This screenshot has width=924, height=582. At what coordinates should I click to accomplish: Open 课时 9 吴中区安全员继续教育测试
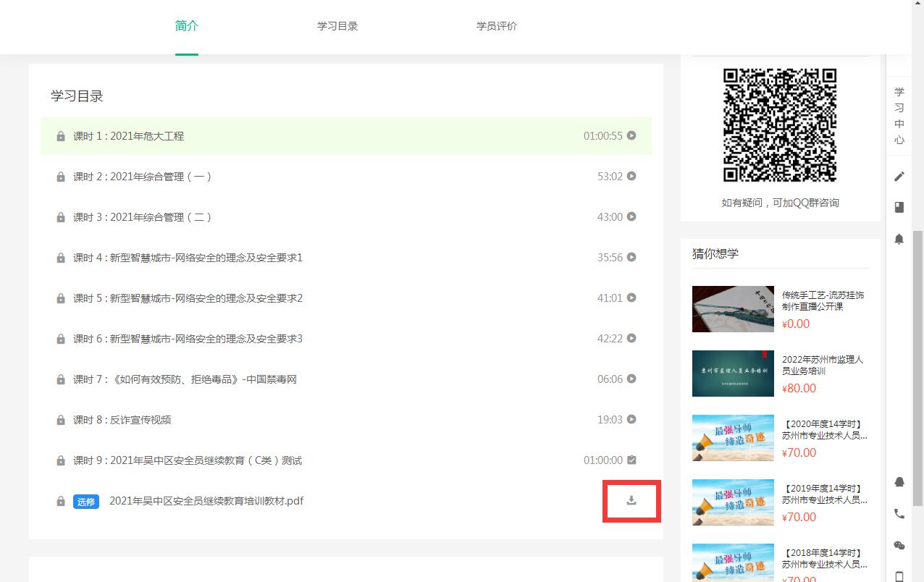(x=188, y=460)
